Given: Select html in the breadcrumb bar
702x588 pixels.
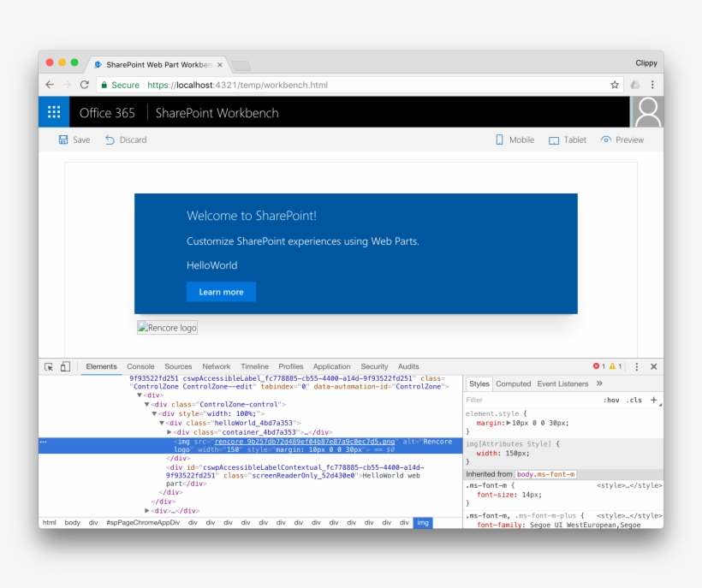Looking at the screenshot, I should coord(50,523).
